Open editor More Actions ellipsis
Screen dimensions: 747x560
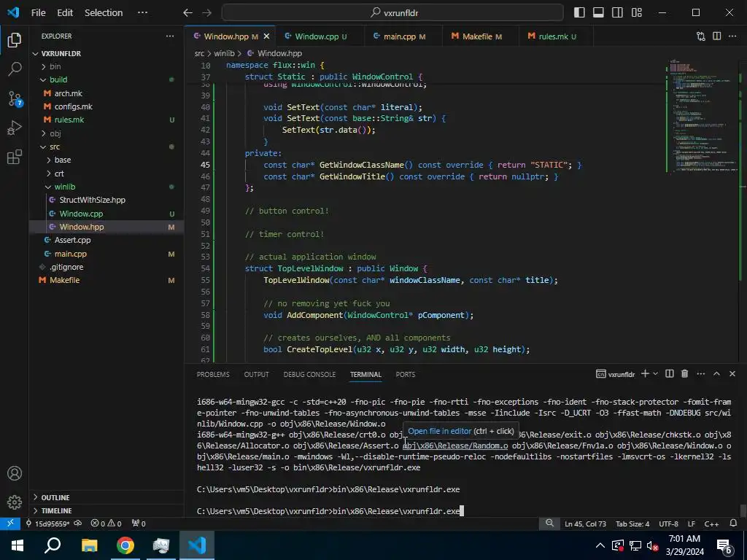coord(732,36)
